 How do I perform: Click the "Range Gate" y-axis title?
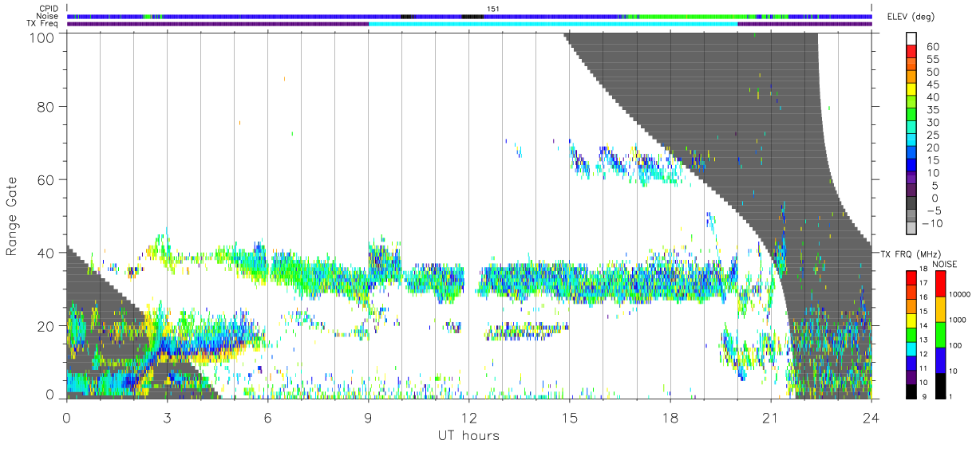(x=12, y=216)
